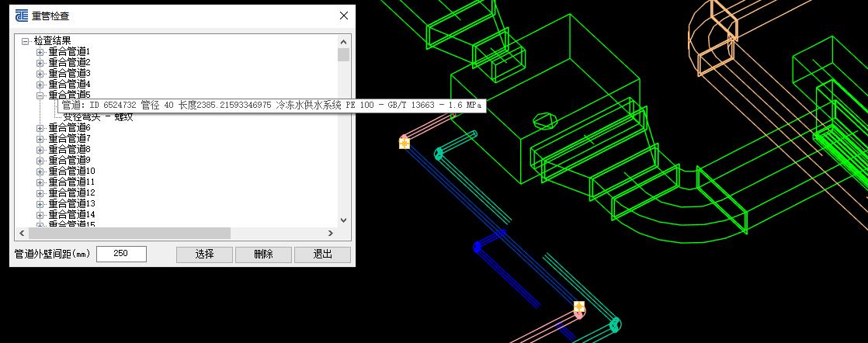
Task: Click the 重管检查 dialog title icon
Action: tap(22, 16)
